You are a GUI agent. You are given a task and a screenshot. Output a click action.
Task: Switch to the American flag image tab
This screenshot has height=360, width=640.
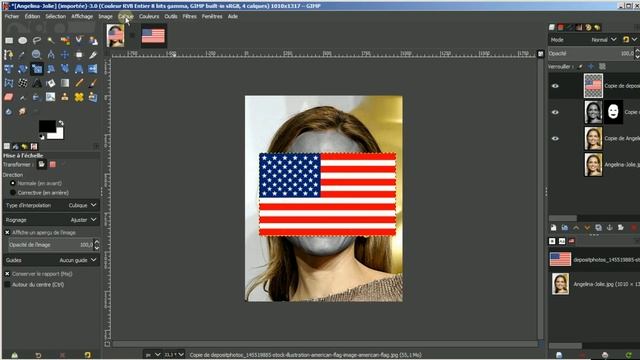(x=153, y=36)
